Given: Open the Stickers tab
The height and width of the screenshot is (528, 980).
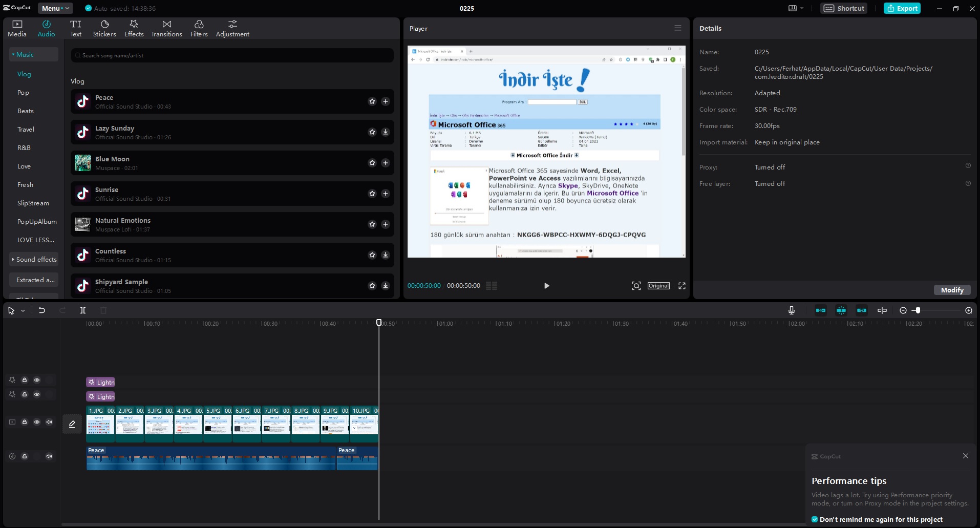Looking at the screenshot, I should click(x=104, y=28).
